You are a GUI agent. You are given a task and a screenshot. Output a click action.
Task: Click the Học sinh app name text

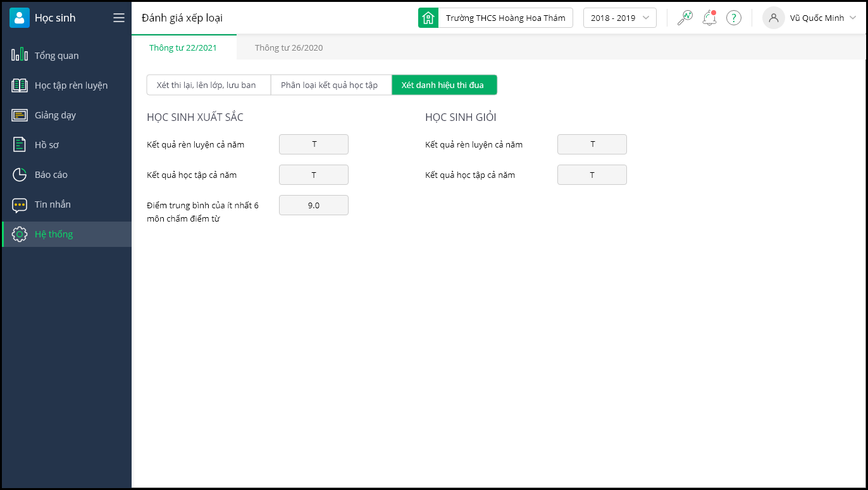coord(55,18)
